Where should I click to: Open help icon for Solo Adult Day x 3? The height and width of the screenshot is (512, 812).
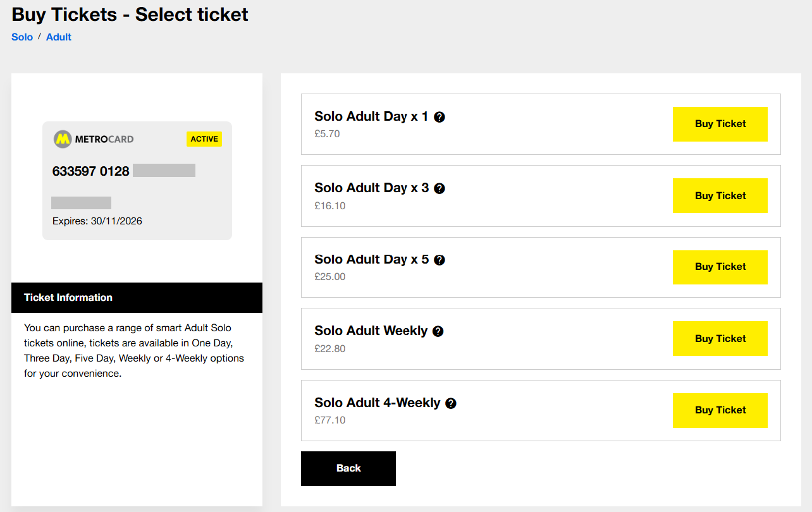(440, 188)
